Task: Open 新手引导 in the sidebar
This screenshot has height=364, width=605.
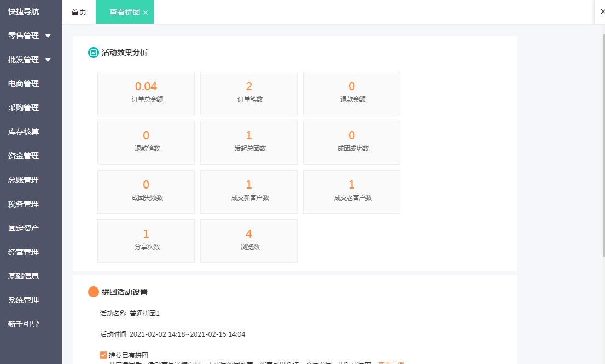Action: coord(23,324)
